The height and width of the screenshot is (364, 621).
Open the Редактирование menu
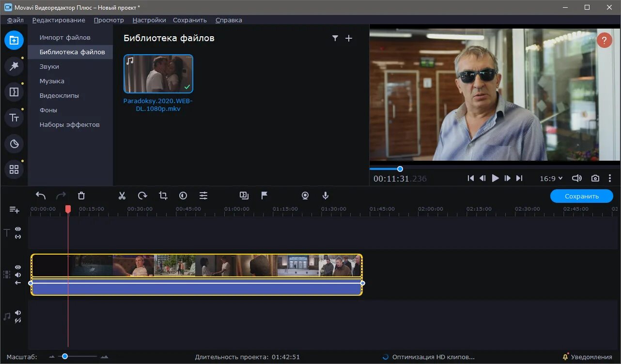point(59,20)
